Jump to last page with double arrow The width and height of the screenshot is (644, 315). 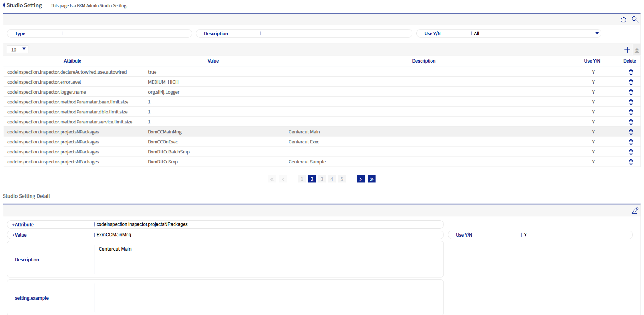coord(372,179)
